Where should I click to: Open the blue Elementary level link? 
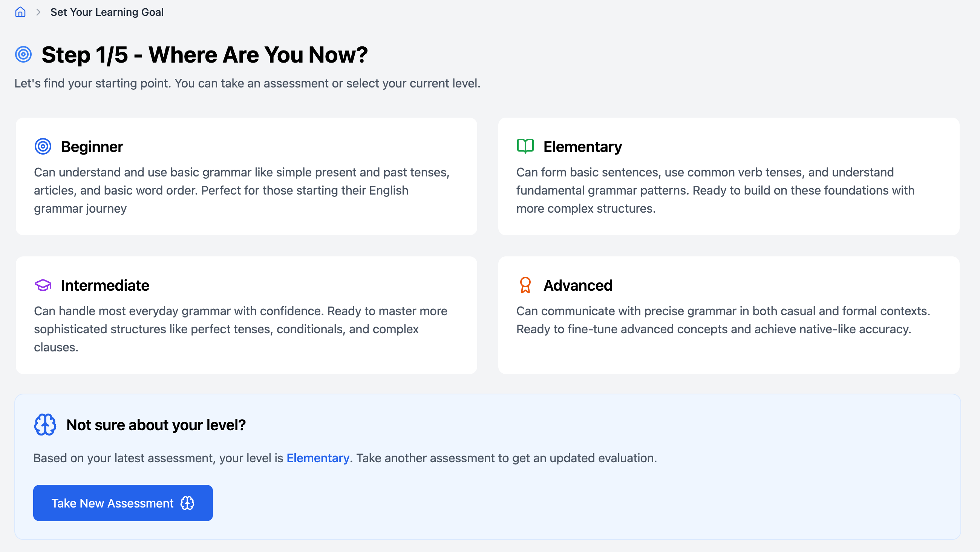pyautogui.click(x=318, y=458)
